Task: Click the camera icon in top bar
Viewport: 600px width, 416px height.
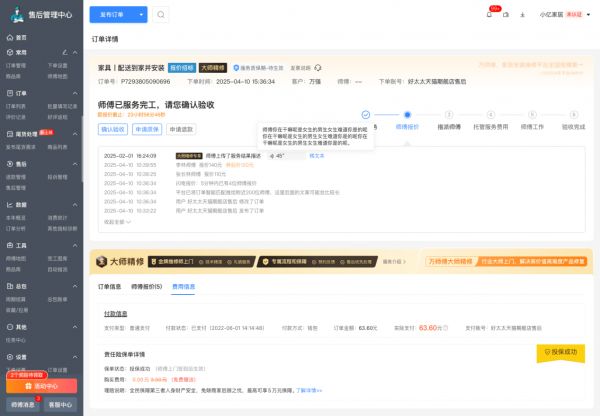Action: 507,14
